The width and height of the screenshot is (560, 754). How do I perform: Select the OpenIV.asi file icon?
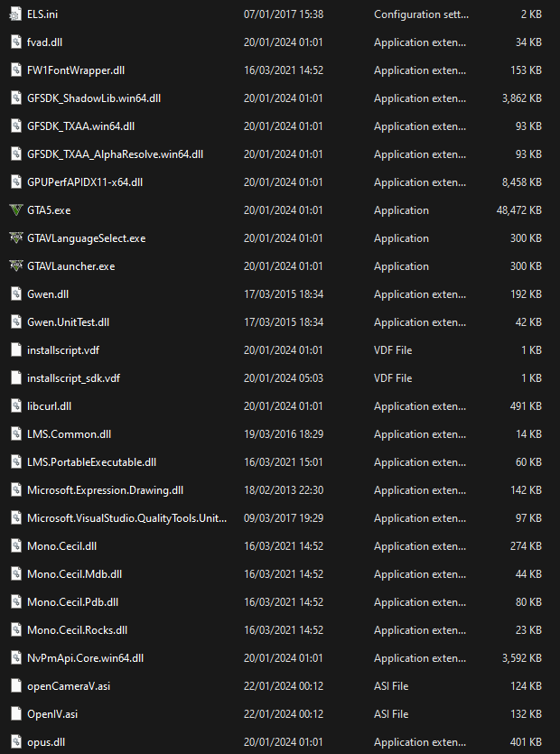[x=15, y=714]
